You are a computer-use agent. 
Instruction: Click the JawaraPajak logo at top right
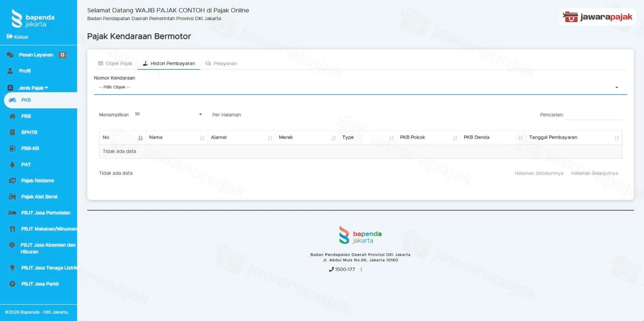(x=598, y=17)
